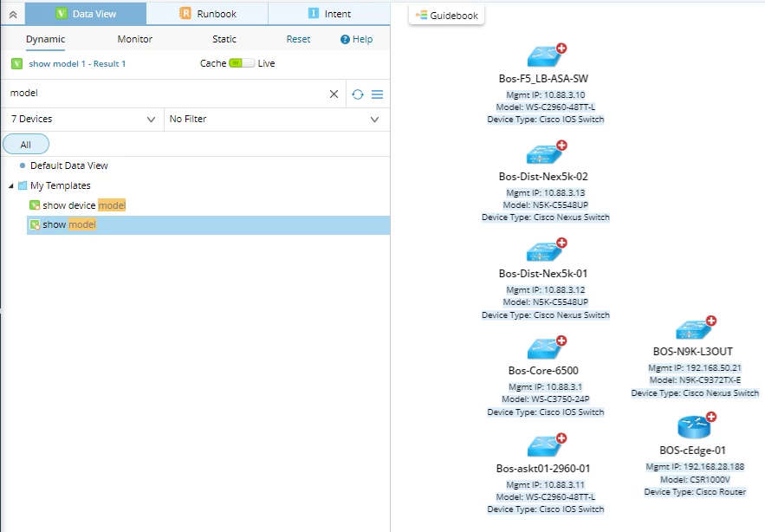
Task: Select the Static sub-tab
Action: 224,39
